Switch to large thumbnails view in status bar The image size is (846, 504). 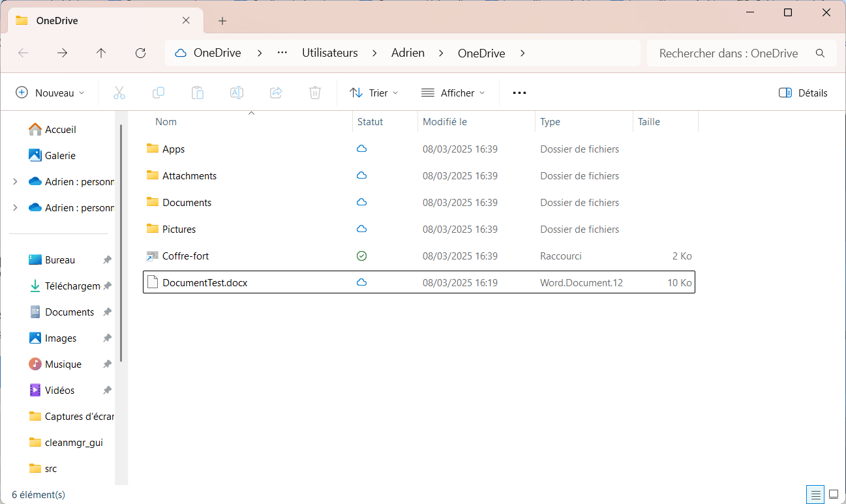pyautogui.click(x=833, y=494)
